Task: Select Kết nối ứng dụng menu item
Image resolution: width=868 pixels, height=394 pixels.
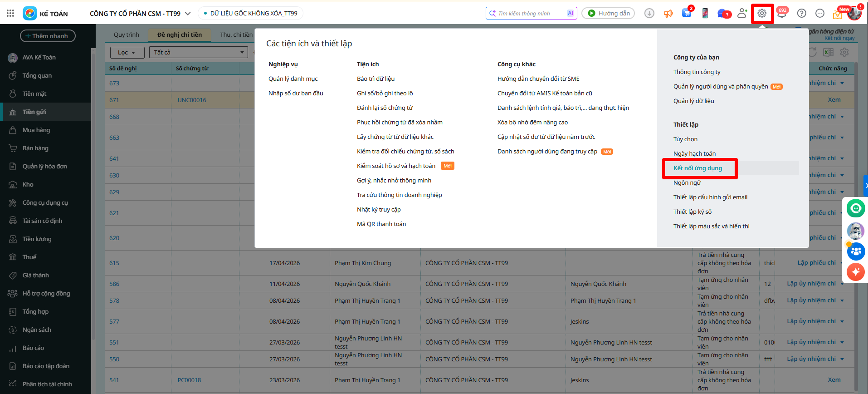Action: pyautogui.click(x=697, y=168)
